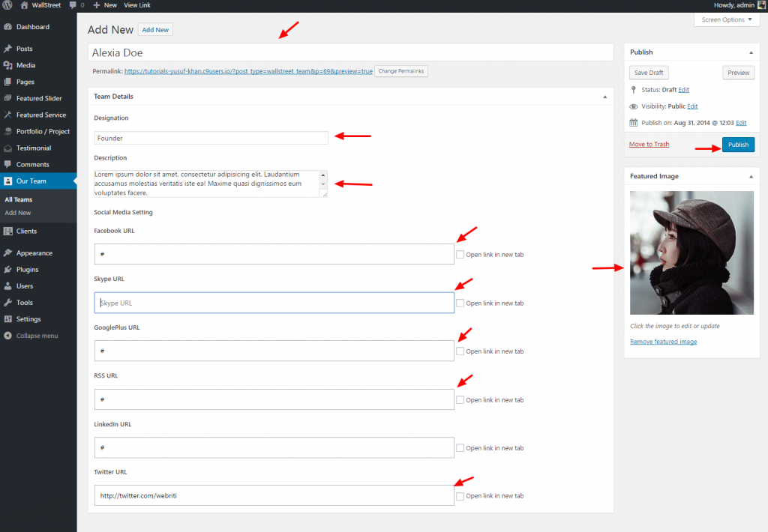The height and width of the screenshot is (532, 768).
Task: Open the WallStreet site home icon
Action: coord(25,5)
